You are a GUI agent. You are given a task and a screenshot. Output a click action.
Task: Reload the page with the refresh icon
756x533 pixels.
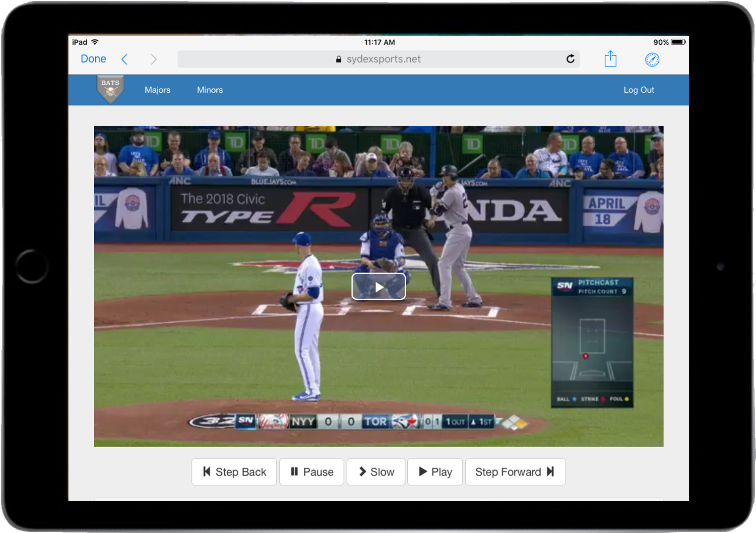[570, 59]
